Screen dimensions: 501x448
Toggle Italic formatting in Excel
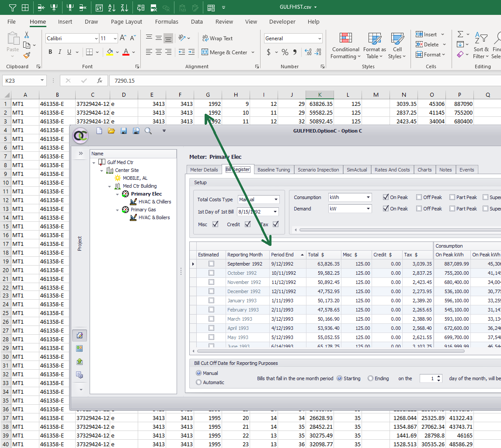click(60, 52)
